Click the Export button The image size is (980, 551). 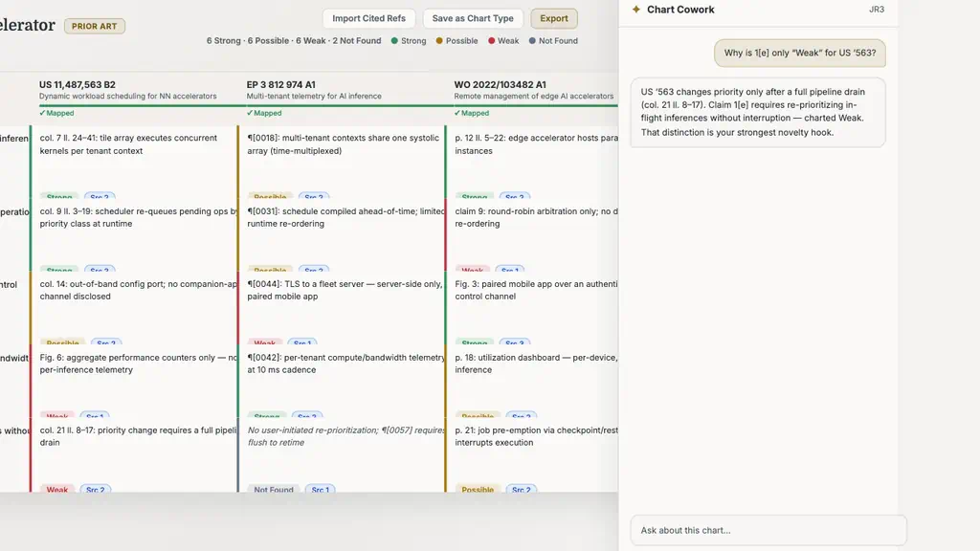tap(554, 18)
